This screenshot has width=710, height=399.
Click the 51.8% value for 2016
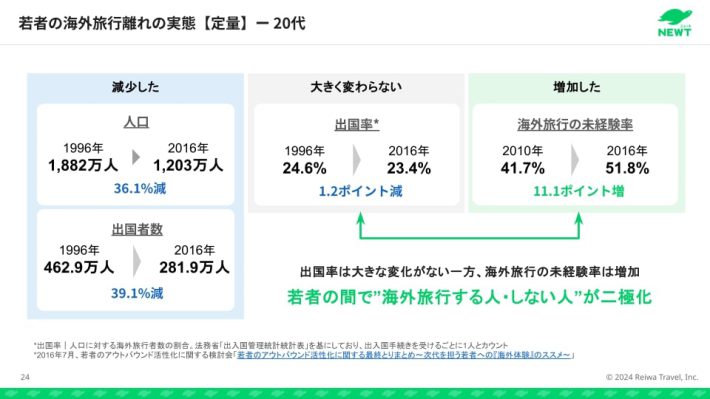[x=627, y=168]
